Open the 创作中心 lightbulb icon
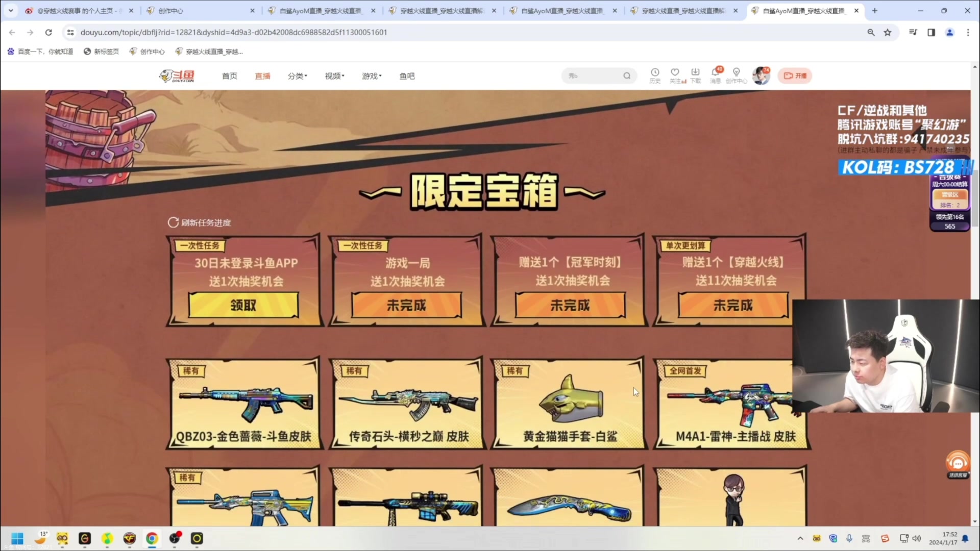This screenshot has height=551, width=980. 736,75
